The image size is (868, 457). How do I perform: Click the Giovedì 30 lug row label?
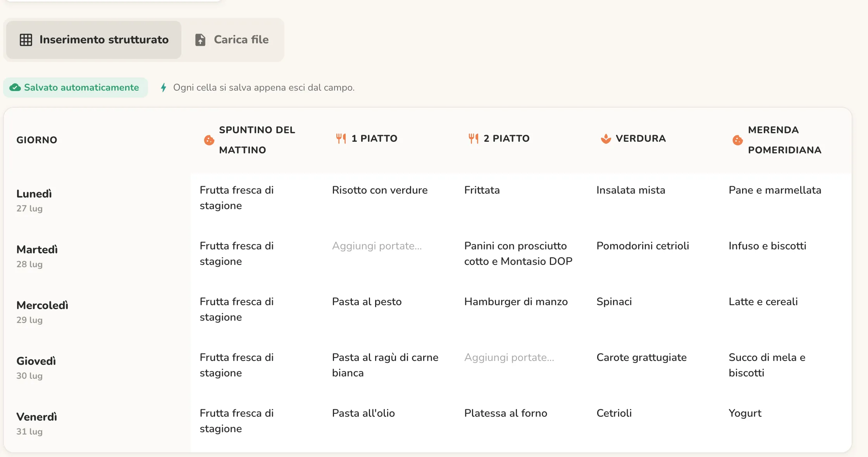click(x=36, y=368)
